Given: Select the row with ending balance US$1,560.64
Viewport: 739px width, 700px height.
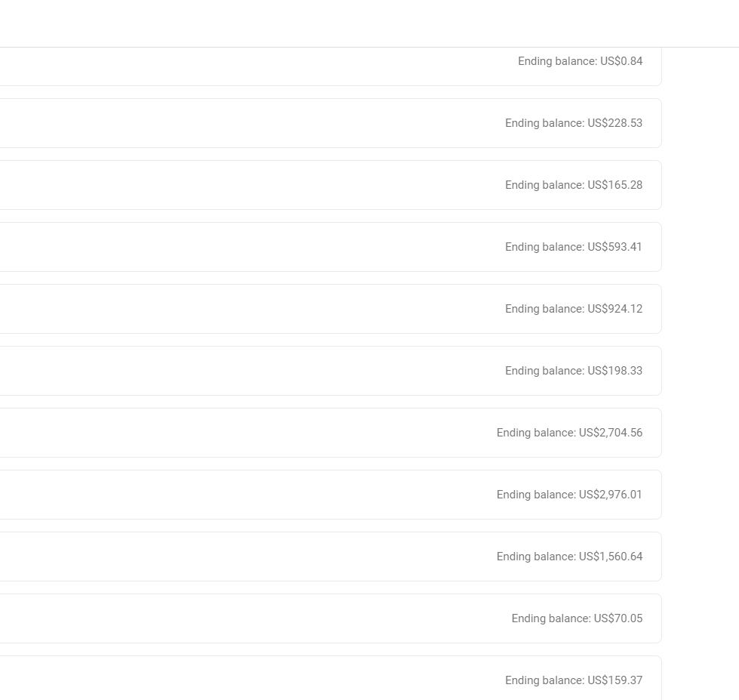Looking at the screenshot, I should [331, 557].
